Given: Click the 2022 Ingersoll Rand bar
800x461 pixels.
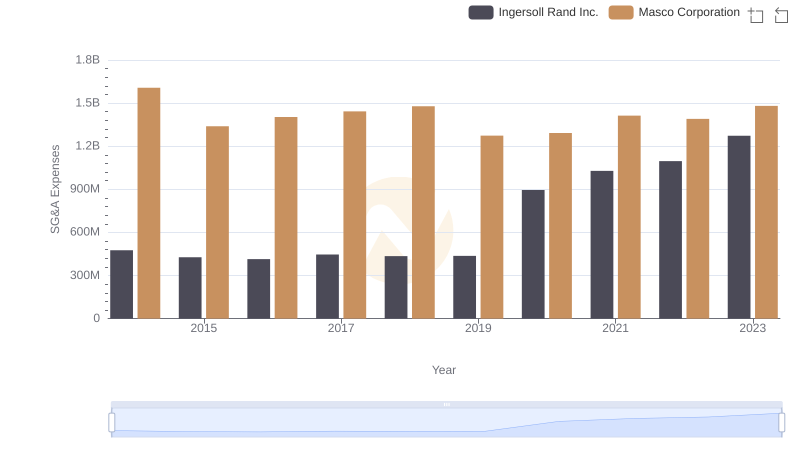Looking at the screenshot, I should (670, 240).
